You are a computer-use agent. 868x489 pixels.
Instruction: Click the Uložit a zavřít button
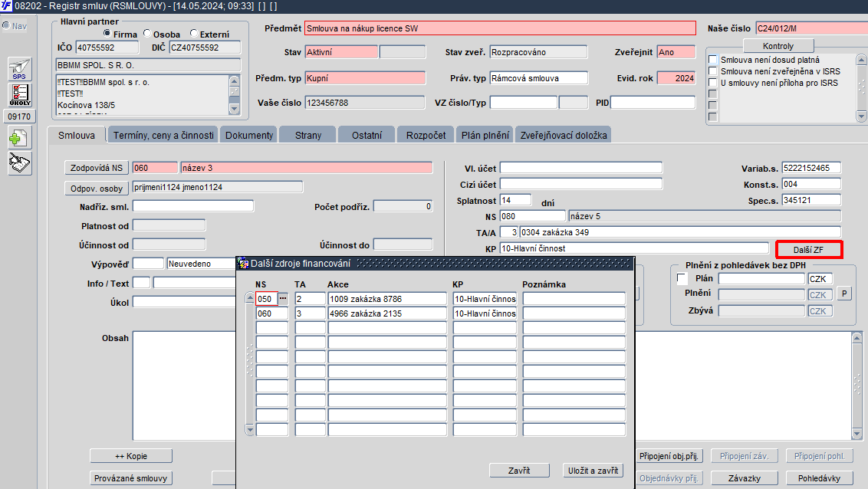[593, 471]
